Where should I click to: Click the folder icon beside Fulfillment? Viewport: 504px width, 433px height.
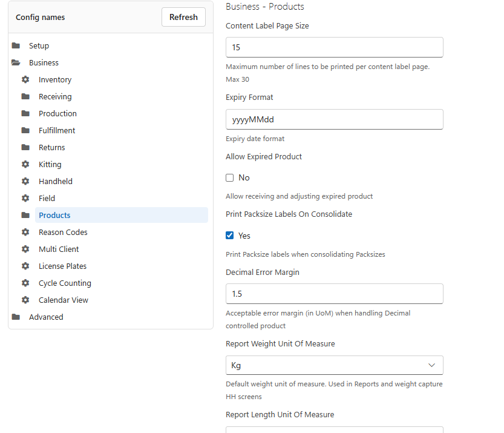click(x=25, y=130)
